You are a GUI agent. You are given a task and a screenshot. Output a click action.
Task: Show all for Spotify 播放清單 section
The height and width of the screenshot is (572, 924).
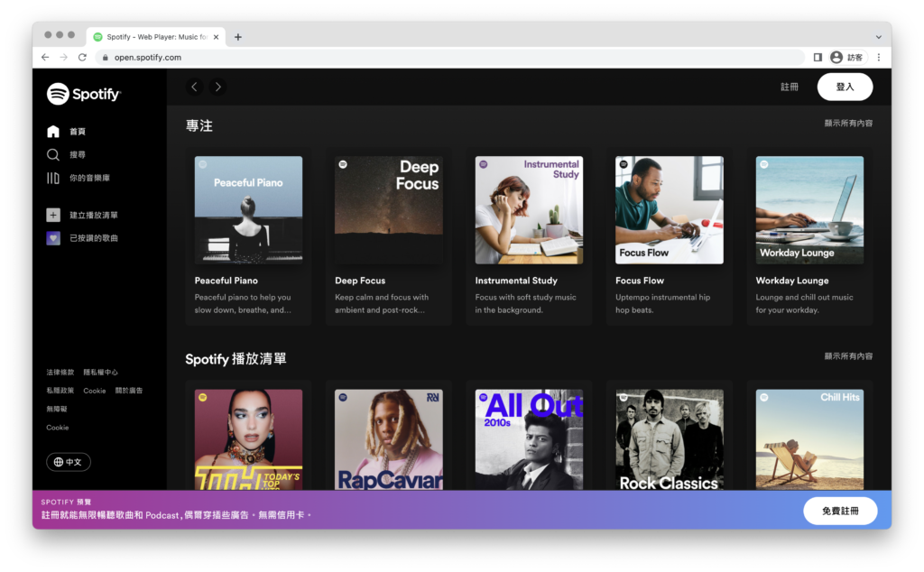pyautogui.click(x=848, y=356)
